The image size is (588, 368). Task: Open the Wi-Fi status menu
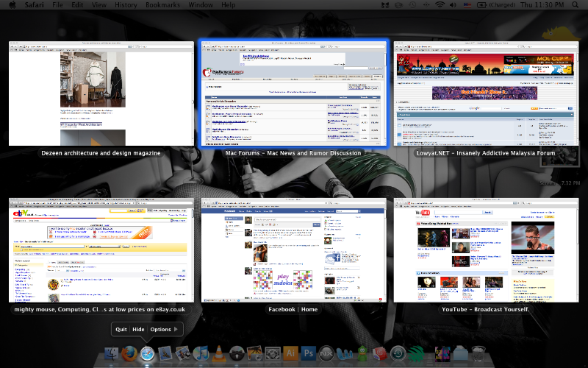point(440,5)
